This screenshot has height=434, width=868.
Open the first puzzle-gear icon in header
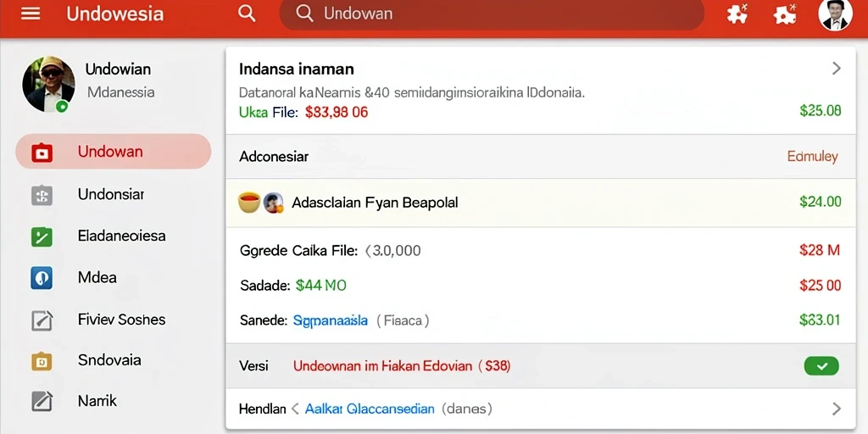click(x=737, y=14)
